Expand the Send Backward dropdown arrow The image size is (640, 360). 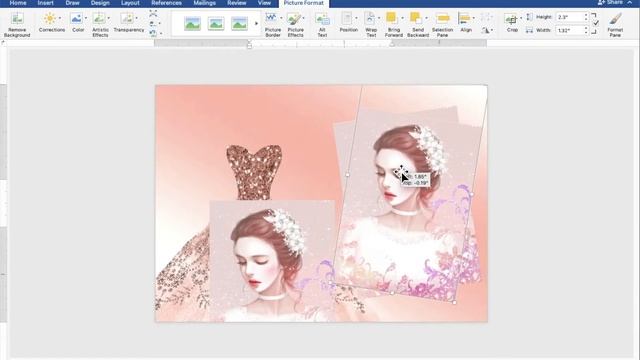426,18
